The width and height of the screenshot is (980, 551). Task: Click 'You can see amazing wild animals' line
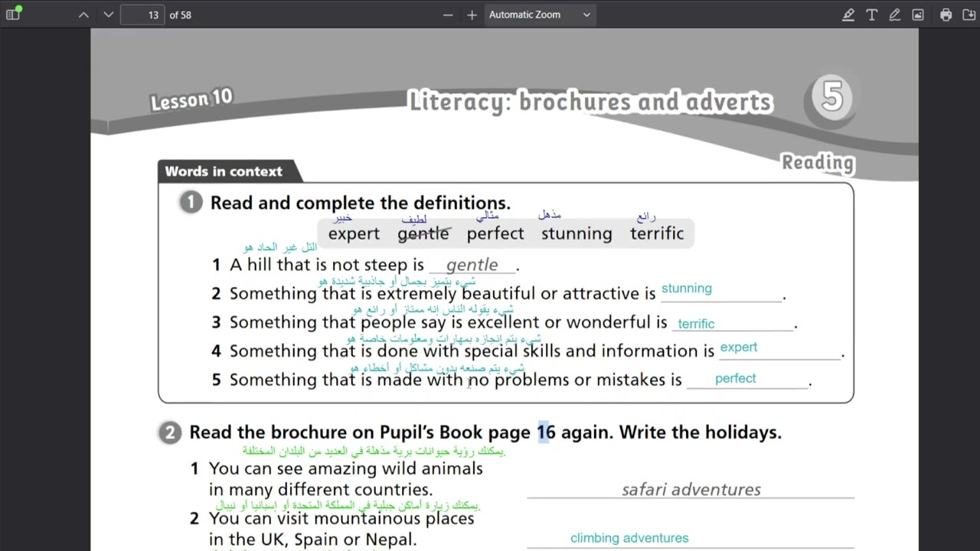pyautogui.click(x=346, y=468)
